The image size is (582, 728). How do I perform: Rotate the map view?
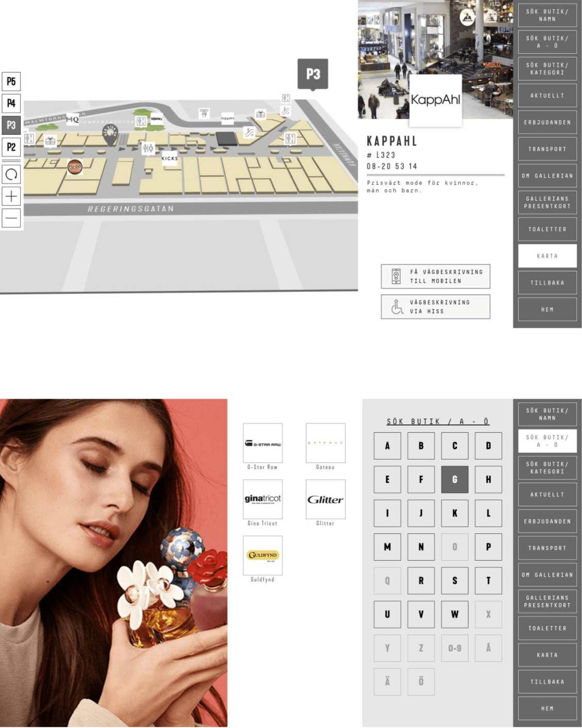coord(11,175)
